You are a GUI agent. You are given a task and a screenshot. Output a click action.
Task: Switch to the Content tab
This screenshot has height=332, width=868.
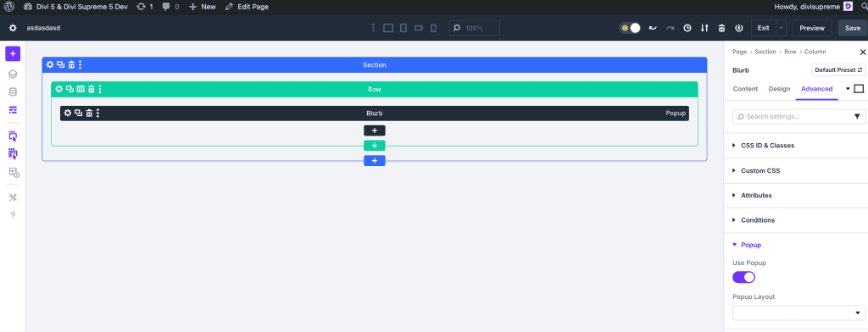pos(745,89)
